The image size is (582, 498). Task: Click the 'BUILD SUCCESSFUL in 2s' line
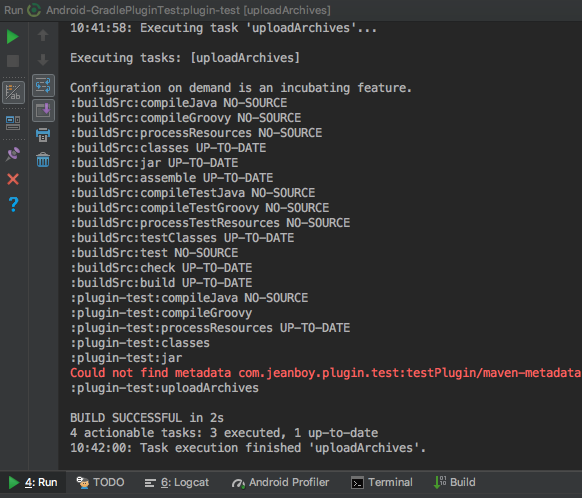click(x=147, y=418)
